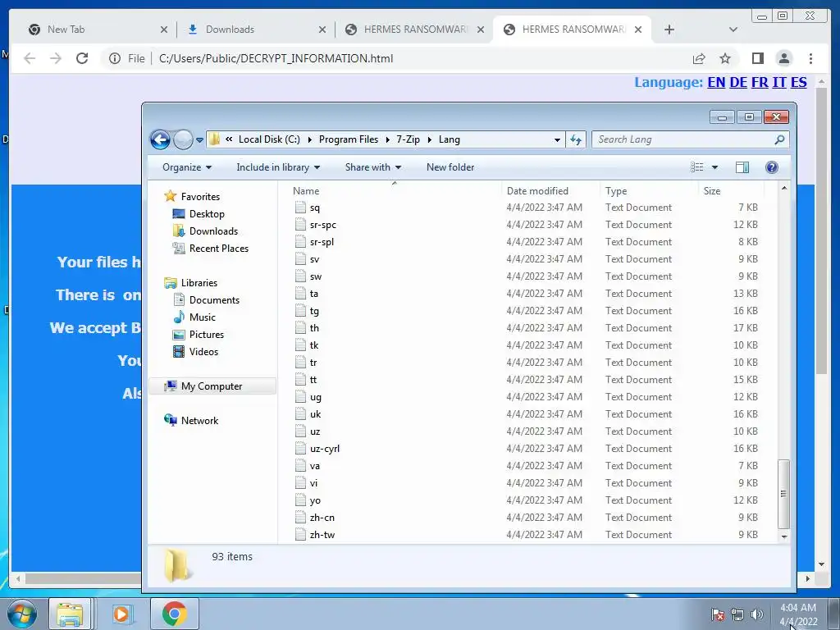
Task: Select the zh-tw file
Action: coord(322,535)
